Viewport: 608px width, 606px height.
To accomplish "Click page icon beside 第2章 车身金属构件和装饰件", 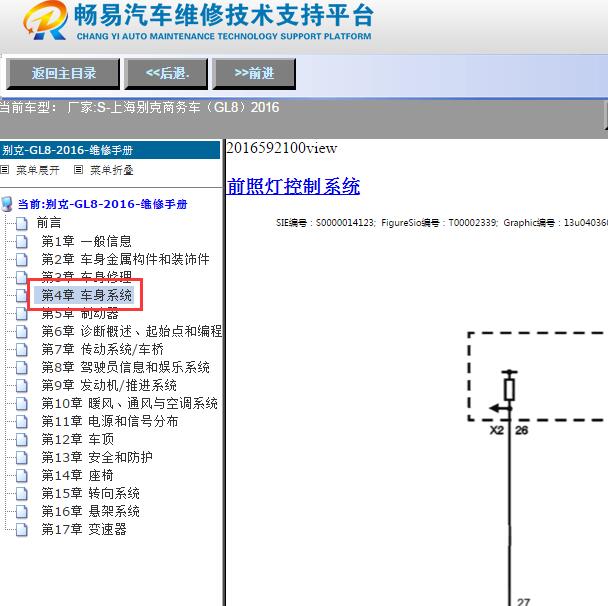I will point(22,259).
